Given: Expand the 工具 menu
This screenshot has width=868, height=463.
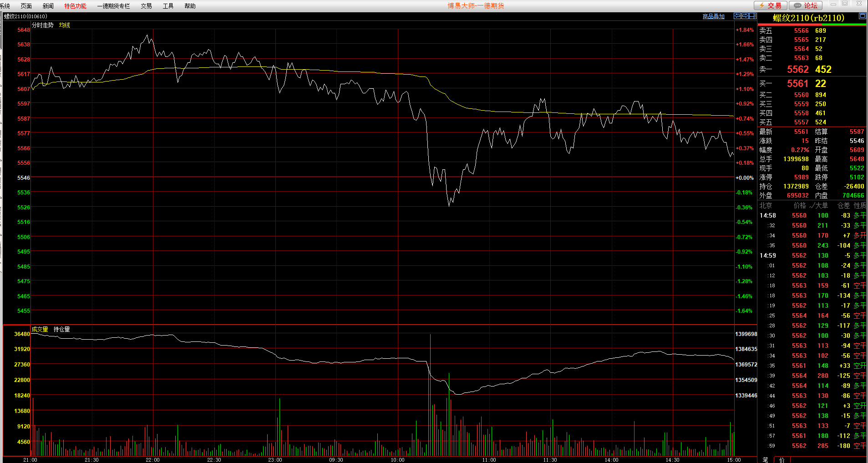Looking at the screenshot, I should pos(168,6).
